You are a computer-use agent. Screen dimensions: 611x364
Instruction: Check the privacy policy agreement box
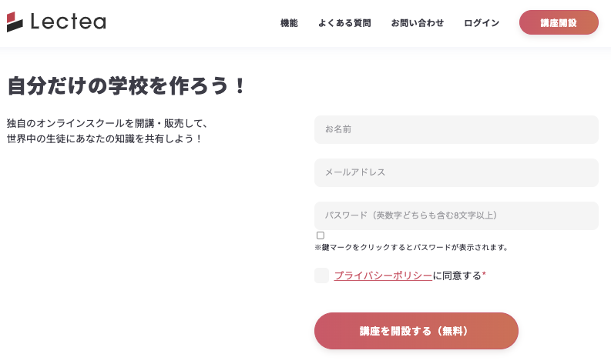(321, 276)
